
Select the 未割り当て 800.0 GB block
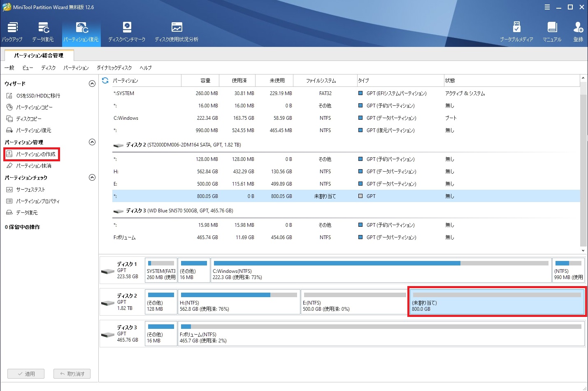(497, 302)
